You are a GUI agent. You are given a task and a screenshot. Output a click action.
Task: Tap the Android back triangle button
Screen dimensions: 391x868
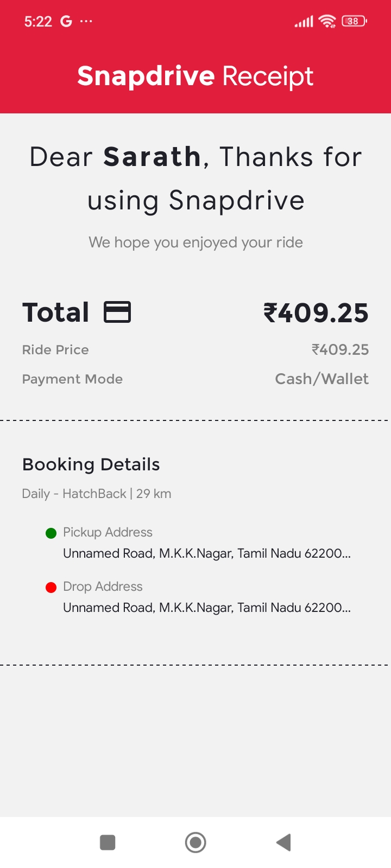click(283, 843)
